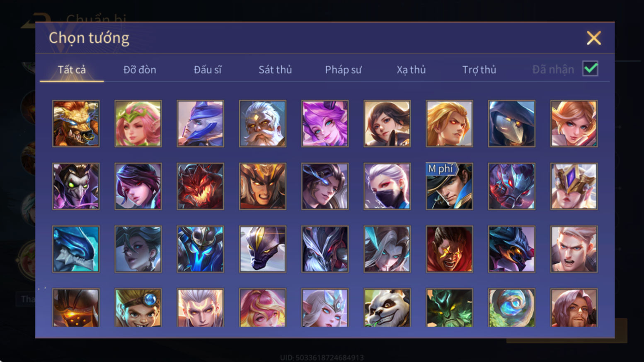The height and width of the screenshot is (362, 644).
Task: Open the Pháp sư tab
Action: pyautogui.click(x=343, y=70)
